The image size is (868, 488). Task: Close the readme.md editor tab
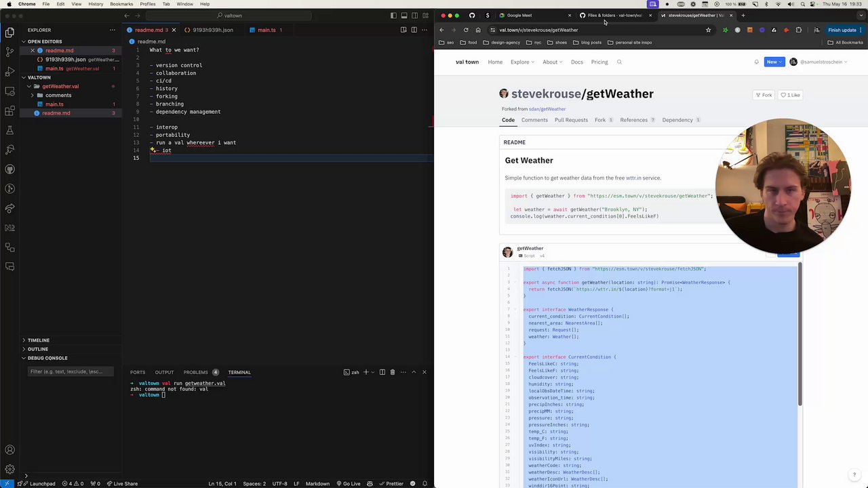(174, 30)
